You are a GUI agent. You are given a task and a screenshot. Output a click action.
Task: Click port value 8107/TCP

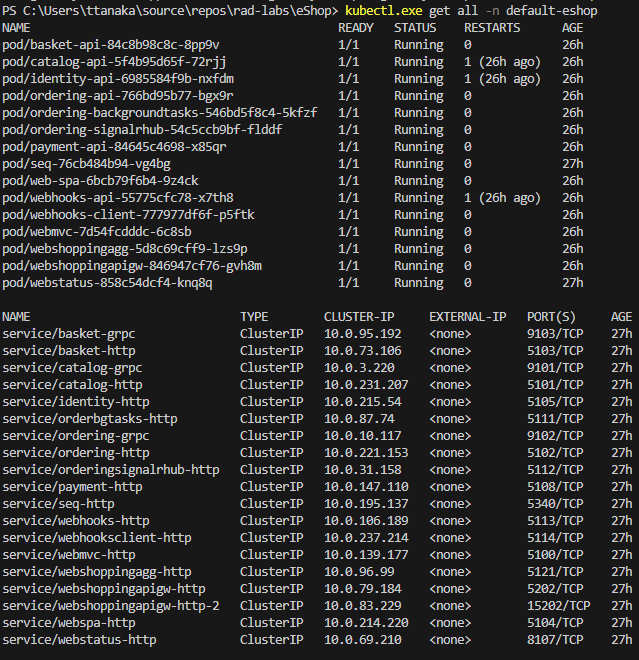[x=555, y=640]
